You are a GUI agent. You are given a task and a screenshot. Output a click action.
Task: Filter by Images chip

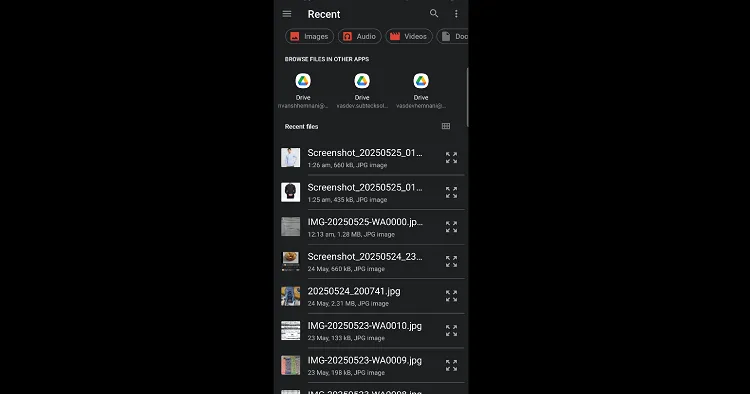click(x=309, y=36)
